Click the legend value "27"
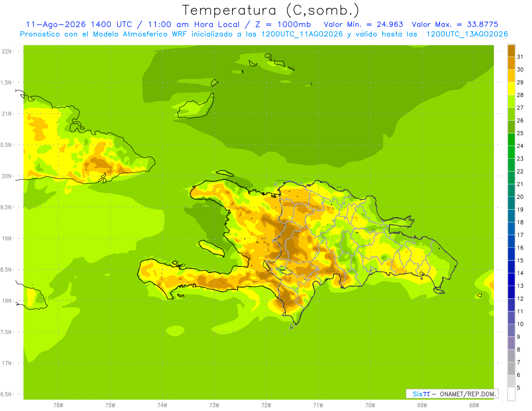The width and height of the screenshot is (532, 411). click(x=520, y=108)
